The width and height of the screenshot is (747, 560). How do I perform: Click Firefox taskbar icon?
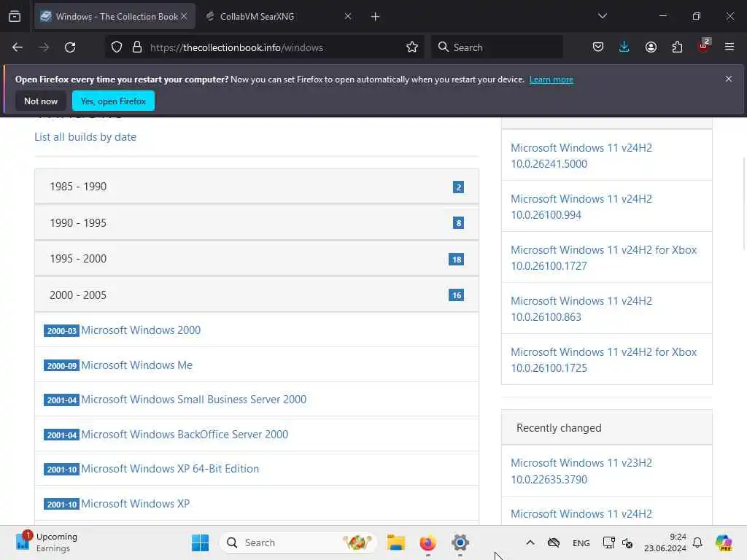coord(427,542)
